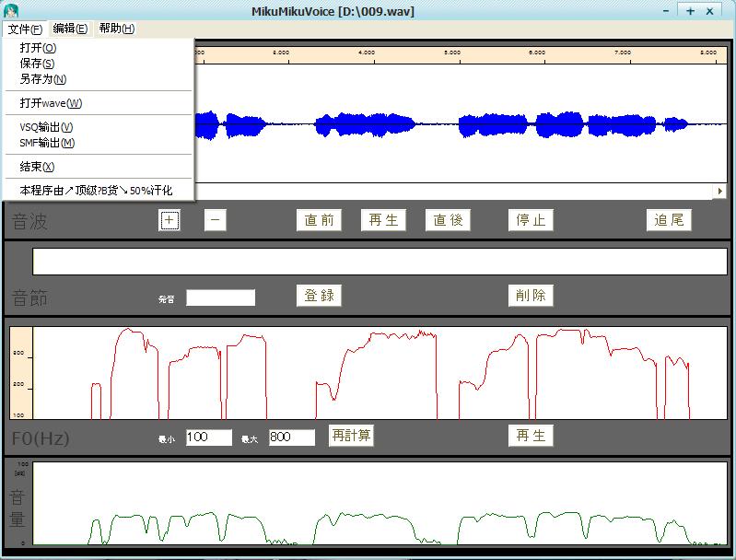This screenshot has width=736, height=560.
Task: Maximize the window with the plus button
Action: coord(690,11)
